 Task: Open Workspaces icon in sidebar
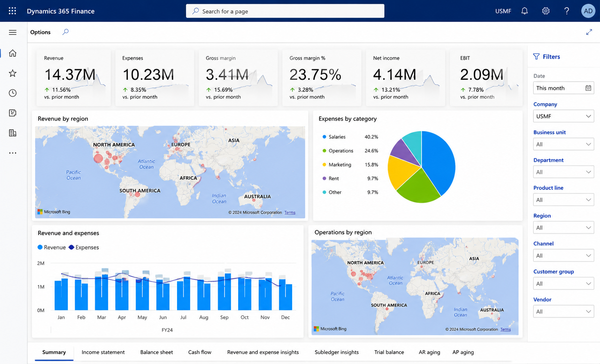(13, 113)
